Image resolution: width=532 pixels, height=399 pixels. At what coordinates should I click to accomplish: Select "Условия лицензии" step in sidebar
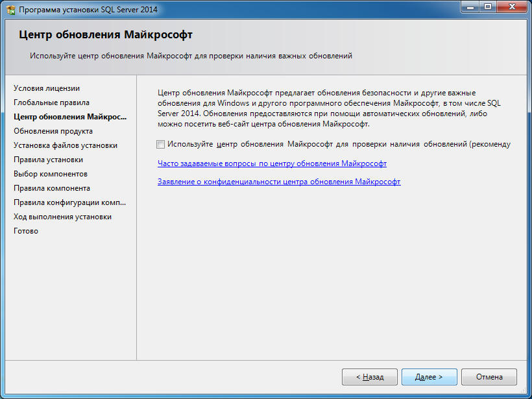pos(47,88)
